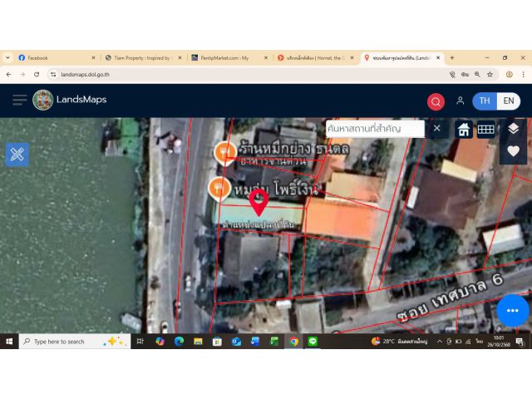Open the browser zoom icon
This screenshot has height=399, width=532.
[x=477, y=74]
